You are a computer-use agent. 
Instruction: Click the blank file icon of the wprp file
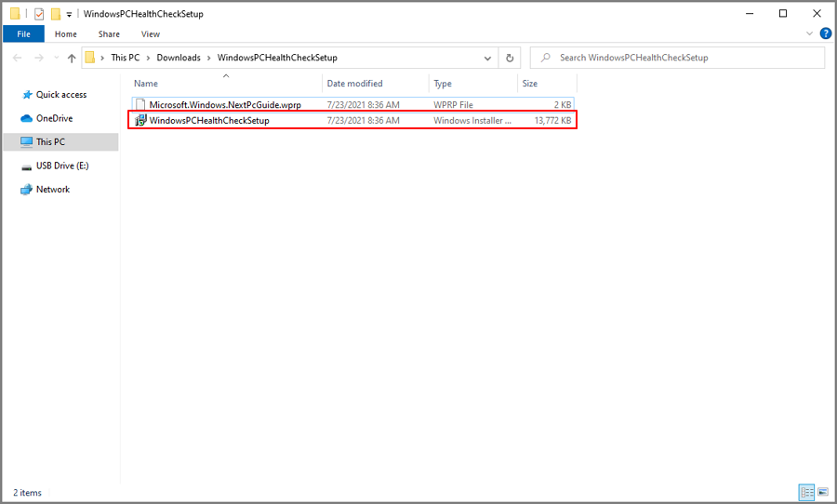coord(140,105)
